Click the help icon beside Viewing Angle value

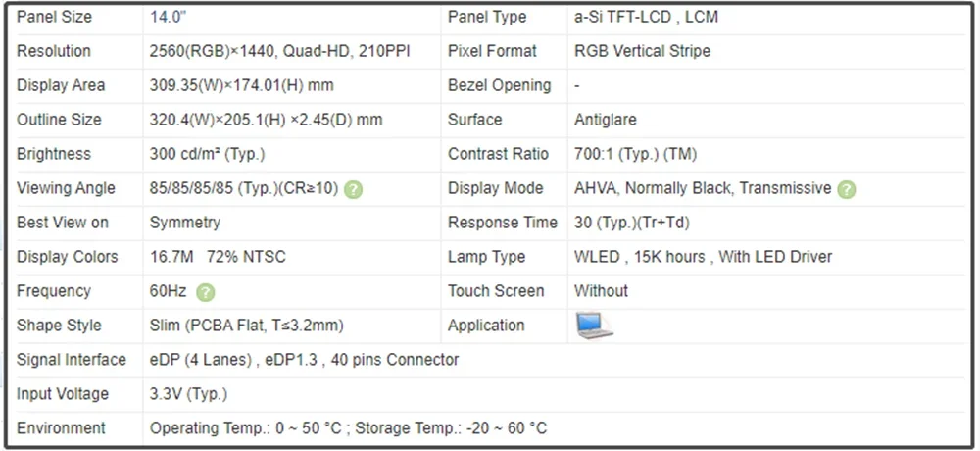[x=354, y=189]
